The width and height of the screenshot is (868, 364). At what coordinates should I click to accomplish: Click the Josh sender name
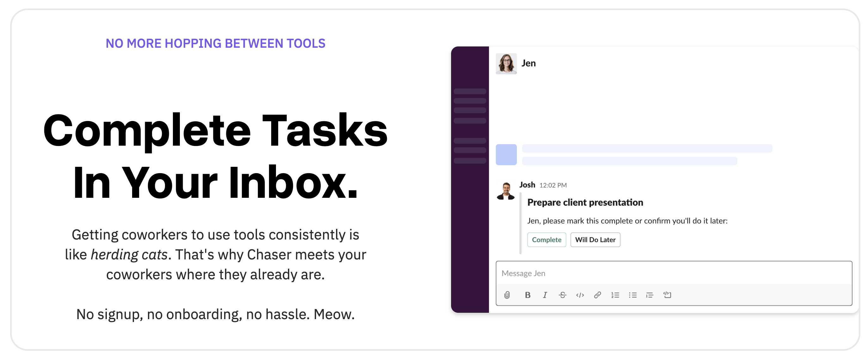click(x=527, y=185)
